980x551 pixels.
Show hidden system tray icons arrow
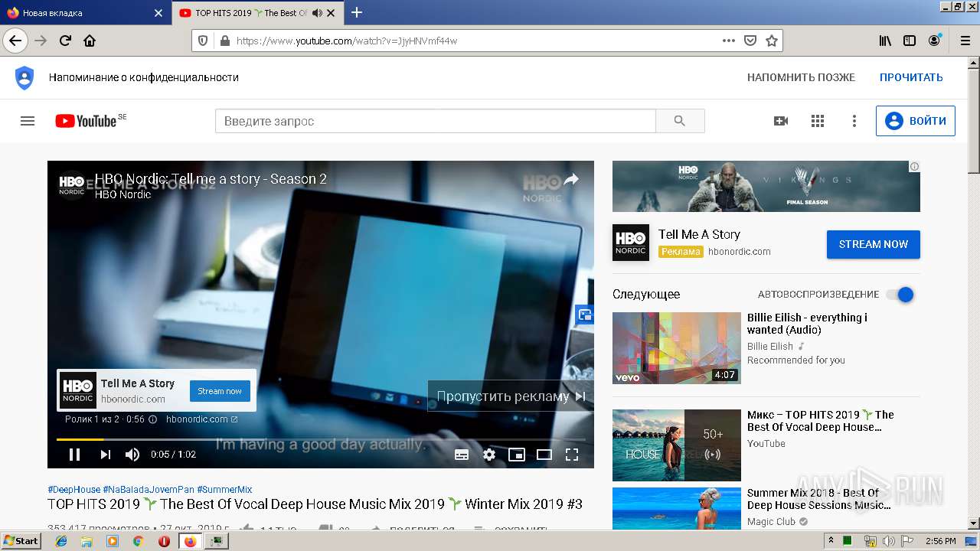coord(831,541)
